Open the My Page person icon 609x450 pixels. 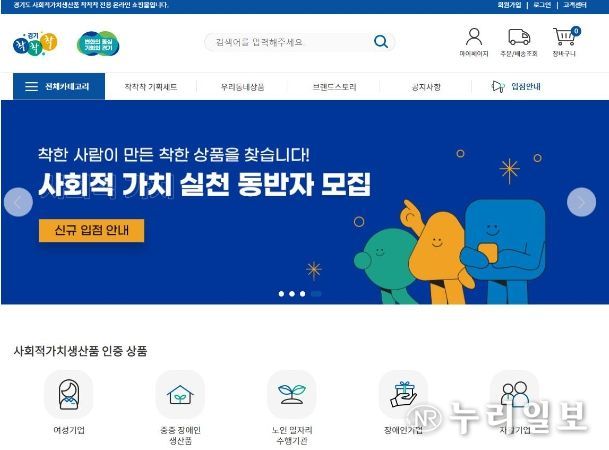click(x=474, y=37)
